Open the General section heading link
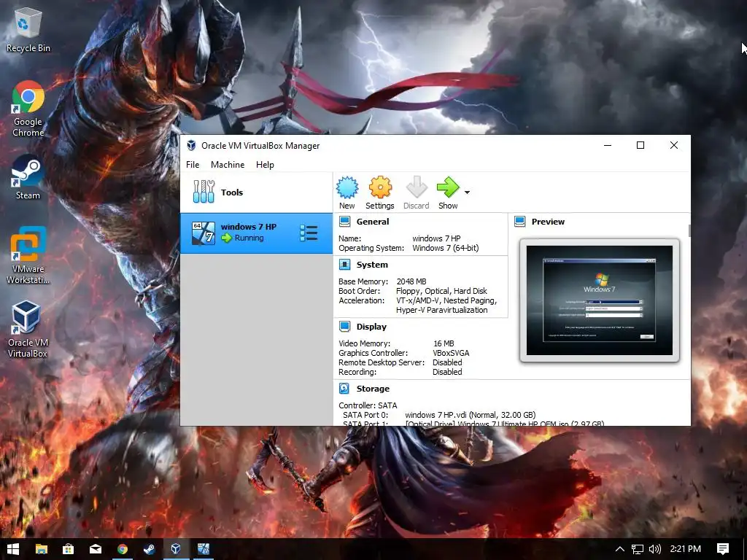Screen dimensions: 747x560 373,222
